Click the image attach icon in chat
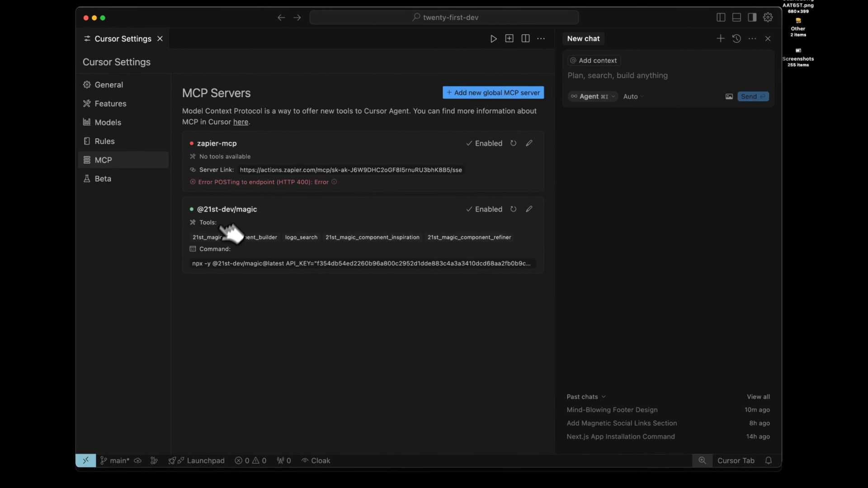This screenshot has width=868, height=488. 729,97
